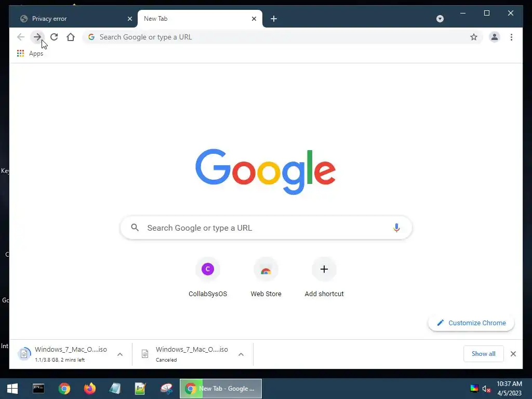Add a new shortcut tile

[324, 277]
